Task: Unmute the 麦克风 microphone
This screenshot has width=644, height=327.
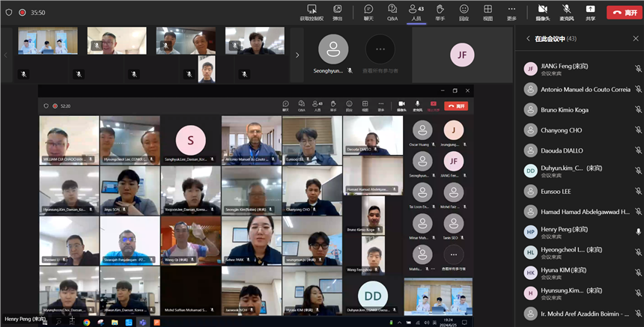Action: click(566, 9)
